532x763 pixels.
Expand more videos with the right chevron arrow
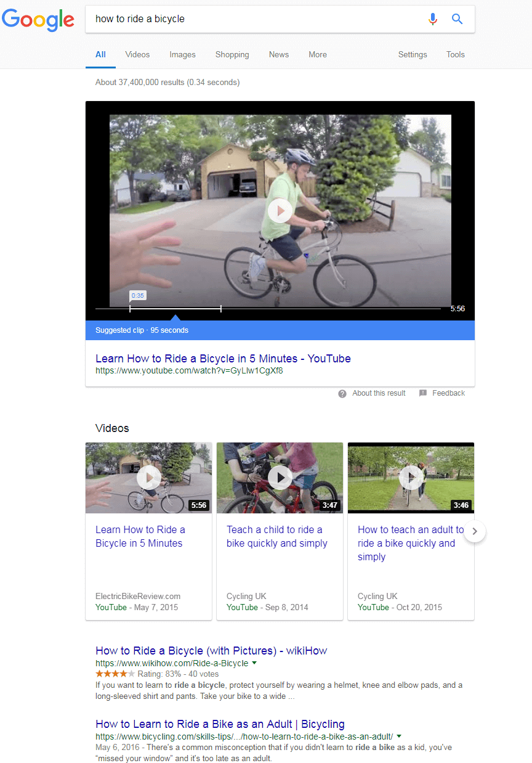pos(474,531)
